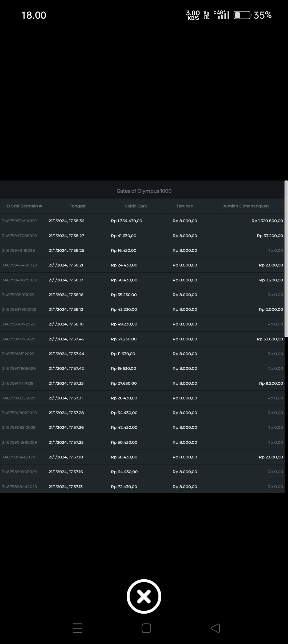Tap the Android back navigation icon
Image resolution: width=288 pixels, height=644 pixels.
[215, 628]
